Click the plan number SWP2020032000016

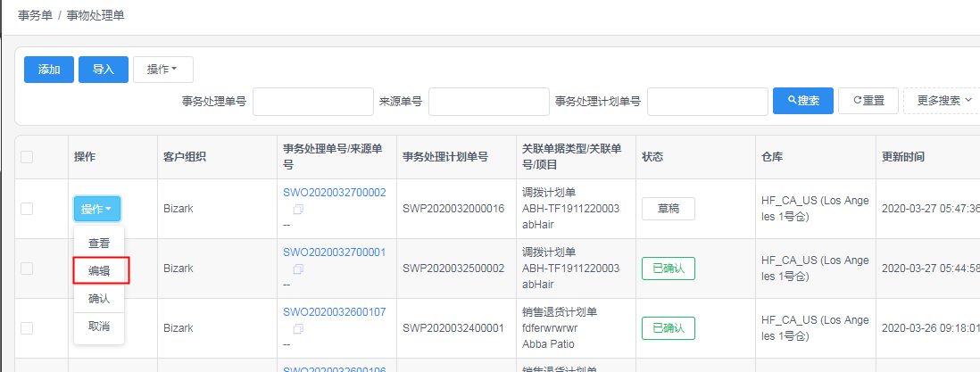click(453, 209)
